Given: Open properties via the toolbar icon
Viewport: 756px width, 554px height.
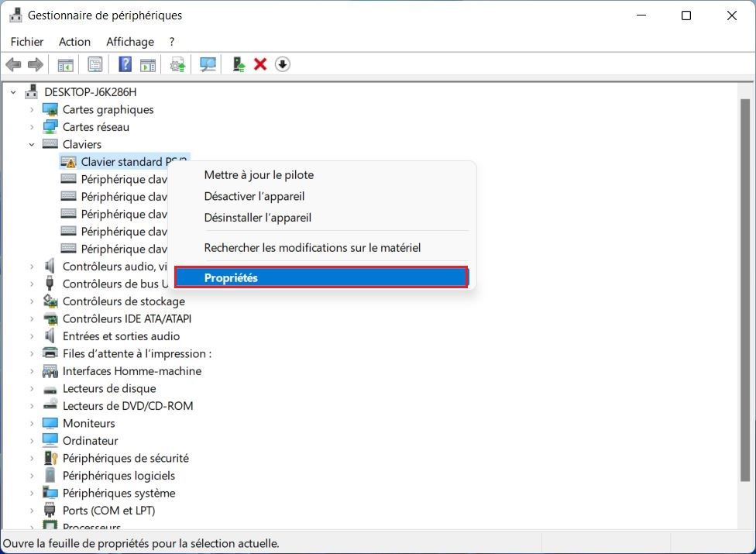Looking at the screenshot, I should 94,64.
